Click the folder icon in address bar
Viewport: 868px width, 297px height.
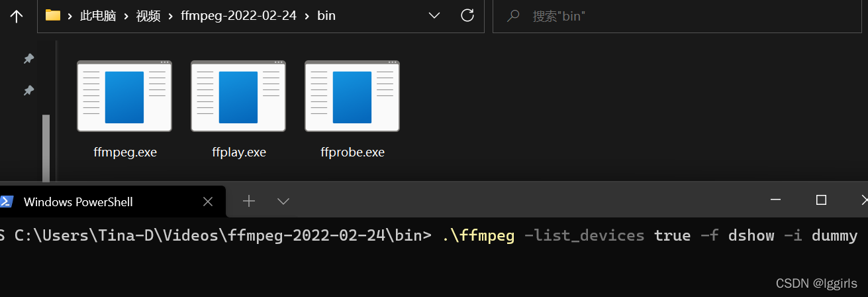53,15
